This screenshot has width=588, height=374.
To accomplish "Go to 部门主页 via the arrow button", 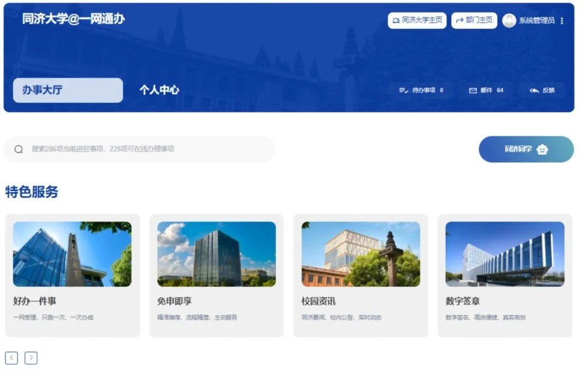I will [x=474, y=20].
